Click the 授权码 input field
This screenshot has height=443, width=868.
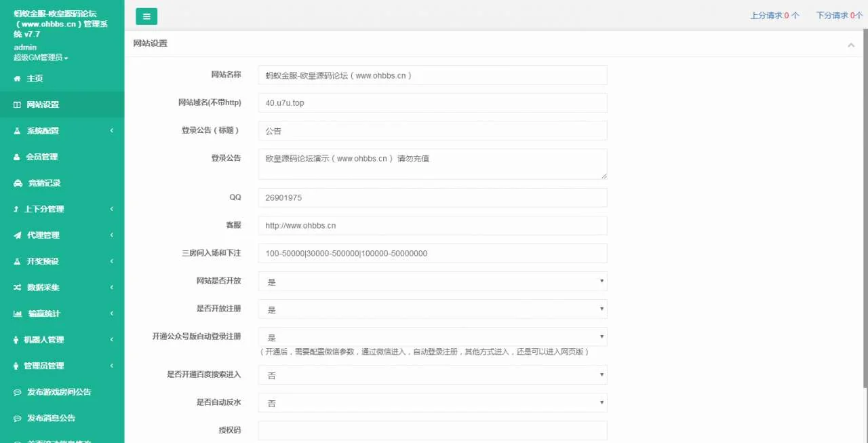tap(432, 431)
